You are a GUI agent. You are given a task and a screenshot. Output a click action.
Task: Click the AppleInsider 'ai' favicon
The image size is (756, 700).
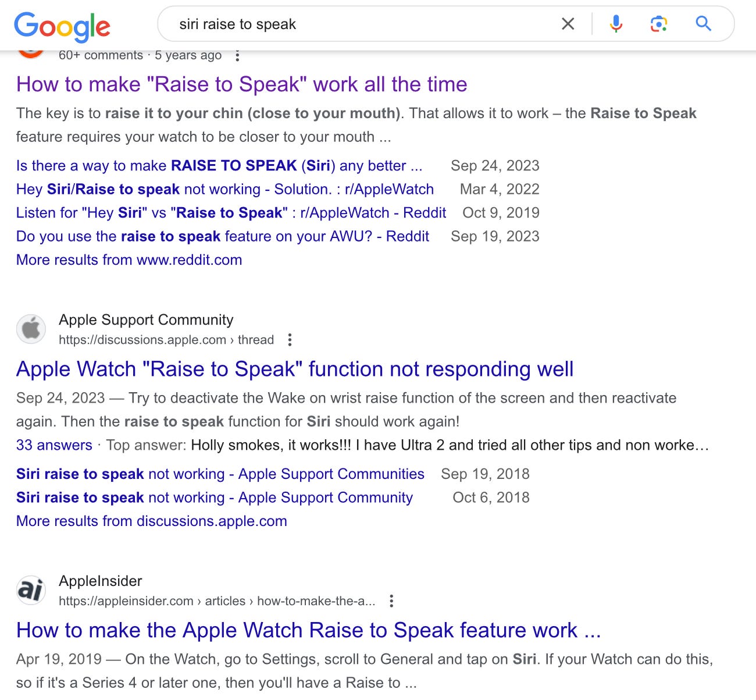[31, 590]
